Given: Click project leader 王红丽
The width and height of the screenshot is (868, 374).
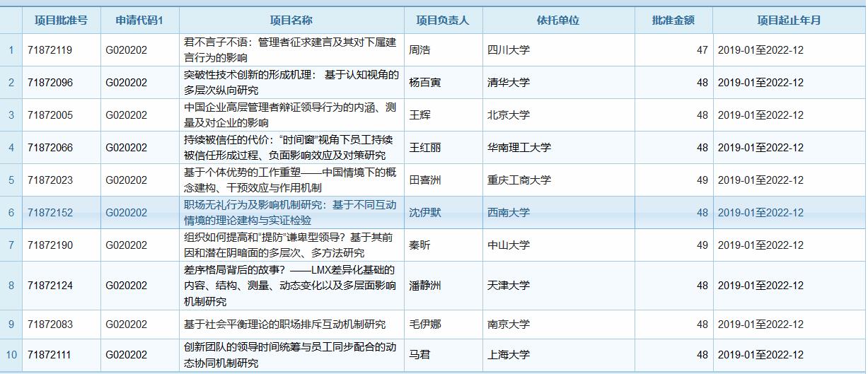Looking at the screenshot, I should click(425, 148).
